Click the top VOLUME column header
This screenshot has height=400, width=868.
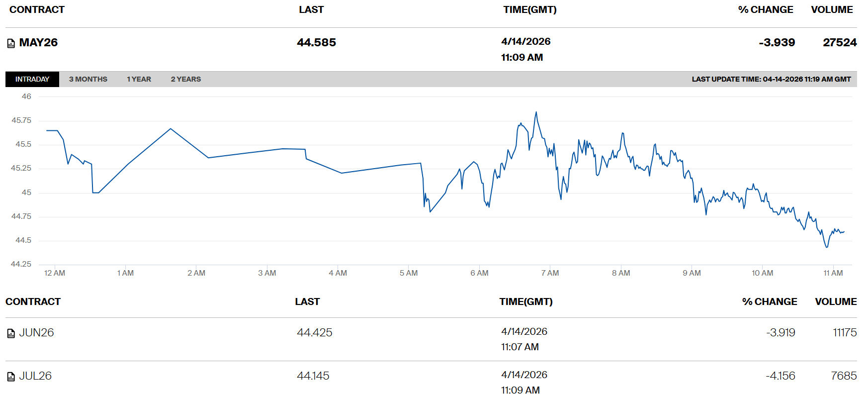click(x=832, y=10)
